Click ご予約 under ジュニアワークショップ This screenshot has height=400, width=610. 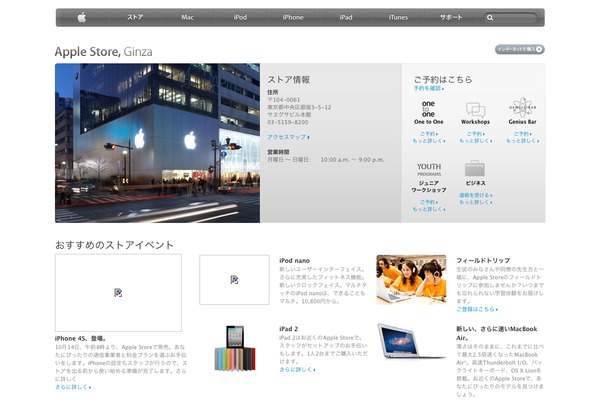[429, 202]
